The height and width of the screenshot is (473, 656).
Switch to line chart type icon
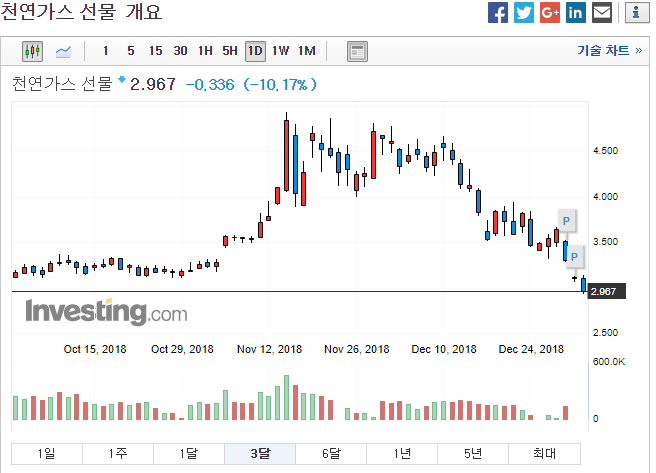tap(64, 51)
